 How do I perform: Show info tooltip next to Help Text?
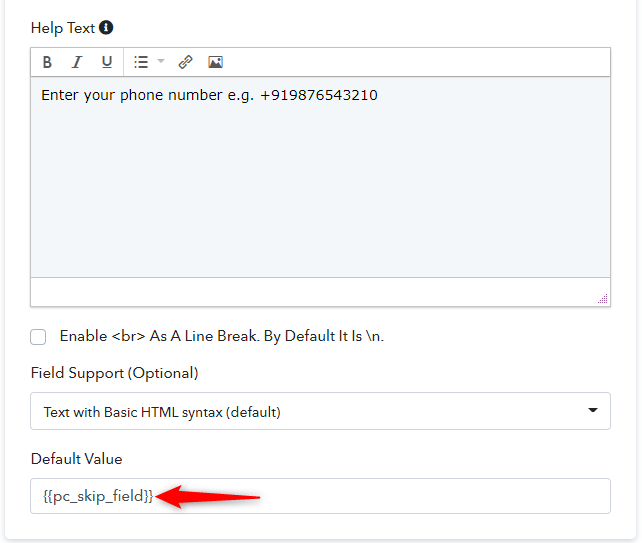[106, 28]
